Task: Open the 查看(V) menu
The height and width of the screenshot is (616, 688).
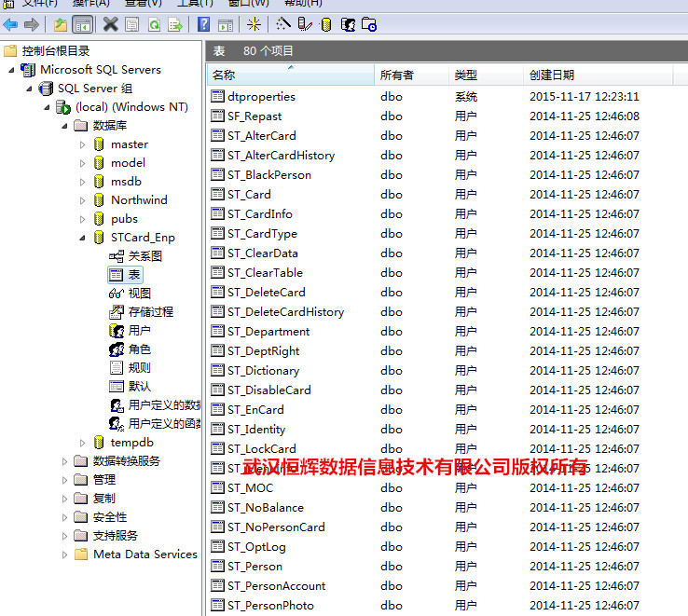Action: point(143,3)
